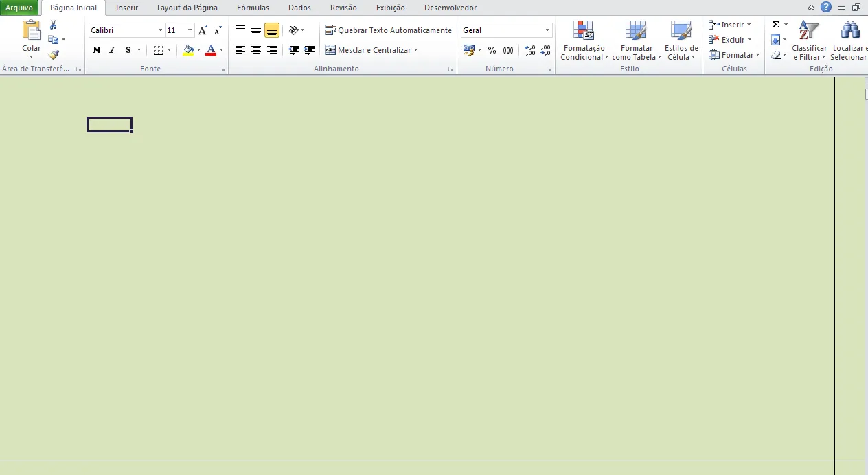Image resolution: width=868 pixels, height=475 pixels.
Task: Open the Help question mark icon
Action: click(x=826, y=8)
